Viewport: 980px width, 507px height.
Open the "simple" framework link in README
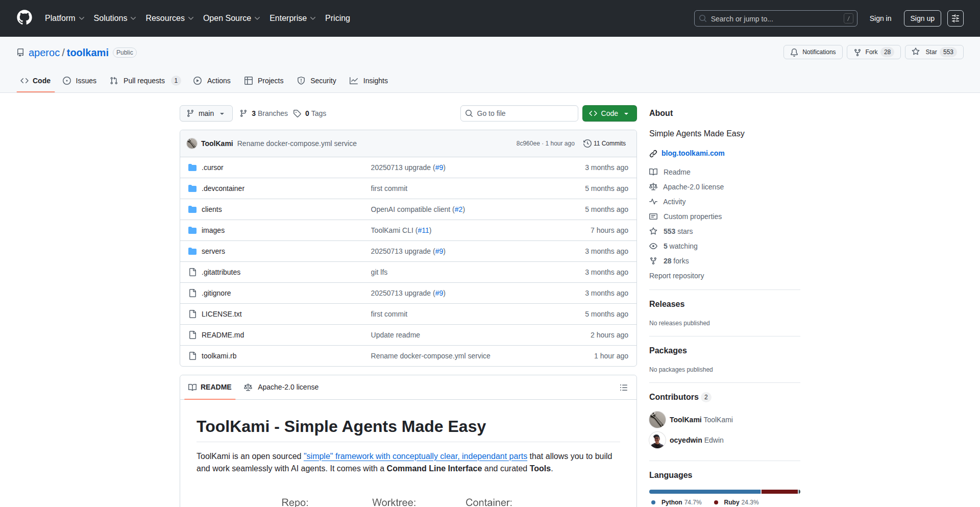[415, 456]
